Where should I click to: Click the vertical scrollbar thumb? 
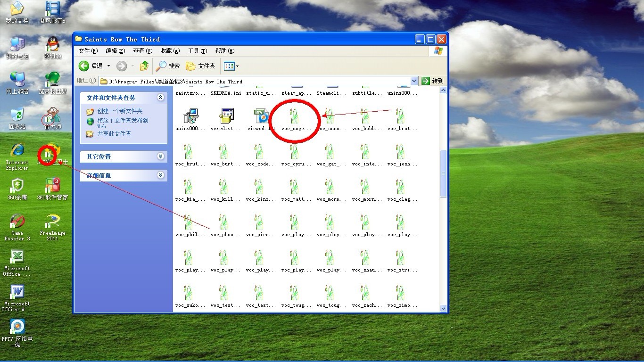443,173
